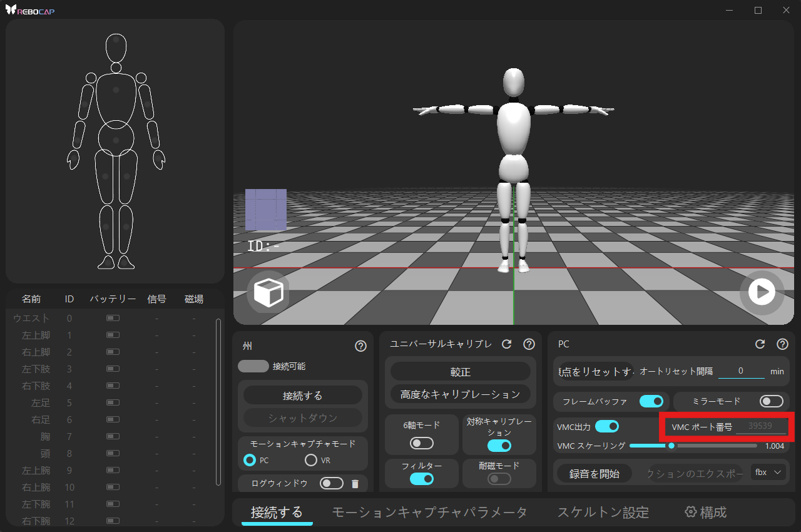This screenshot has height=532, width=801.
Task: Toggle the VMC出力 switch
Action: pos(607,426)
